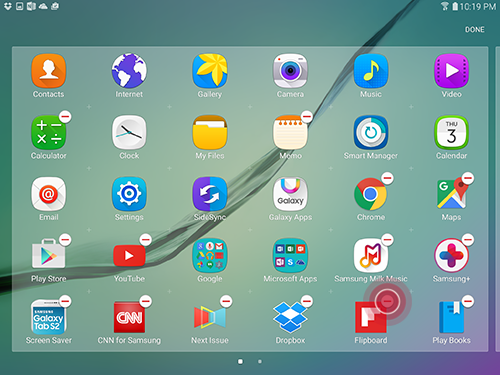Tap the minus badge on Memo
This screenshot has height=375, width=500.
[x=307, y=116]
